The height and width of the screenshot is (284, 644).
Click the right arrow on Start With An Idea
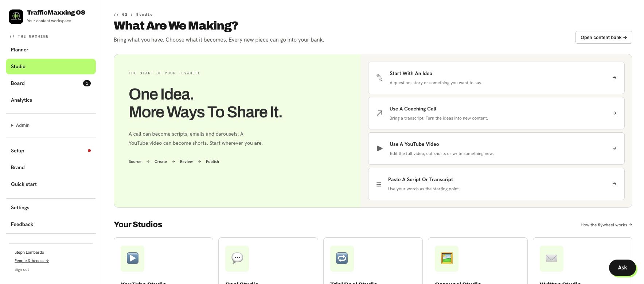point(614,78)
